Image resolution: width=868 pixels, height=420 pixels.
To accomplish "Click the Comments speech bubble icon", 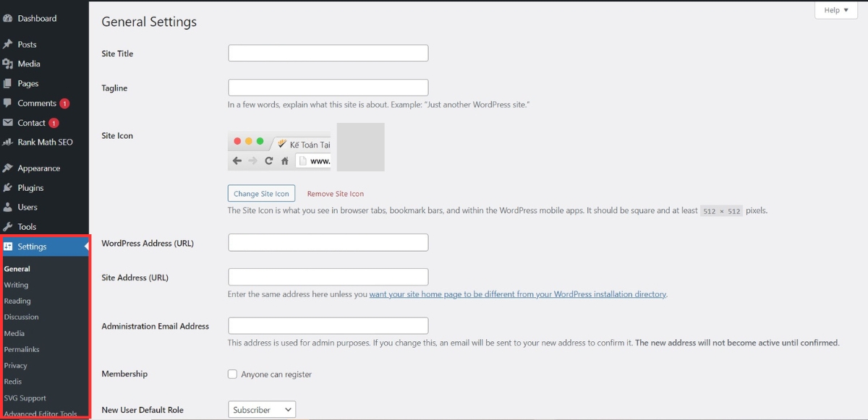I will (7, 103).
